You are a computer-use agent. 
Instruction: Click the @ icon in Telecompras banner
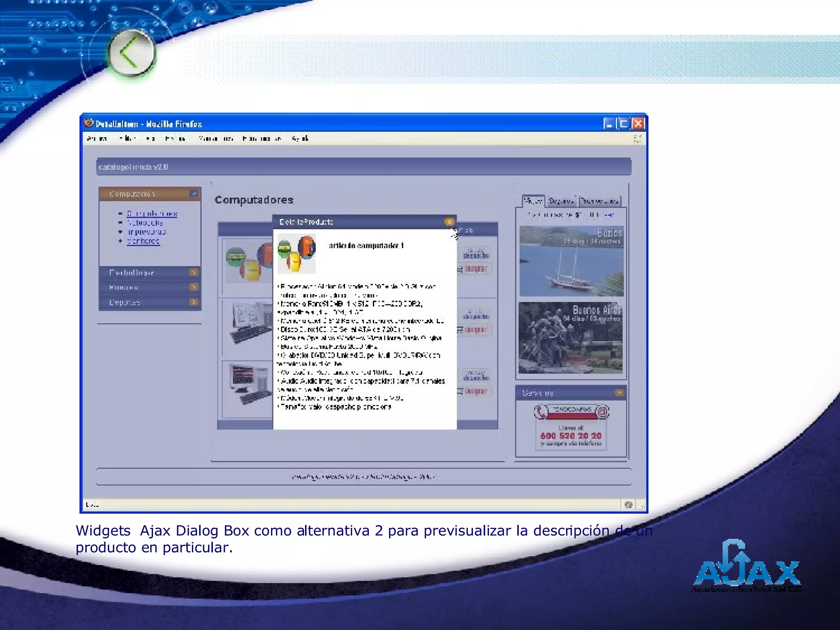click(602, 411)
